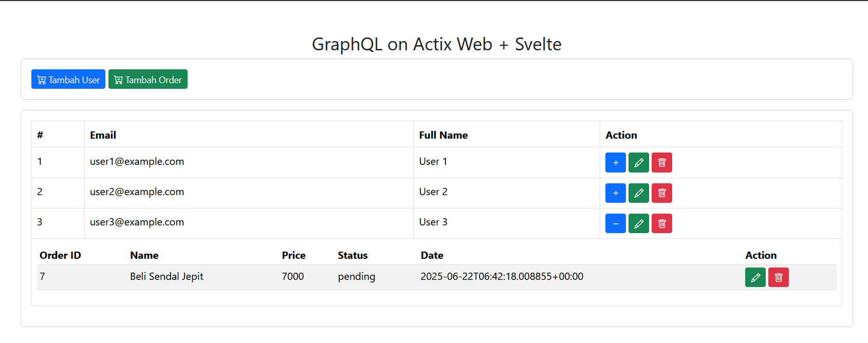Image resolution: width=868 pixels, height=343 pixels.
Task: Collapse orders for user3@example.com with minus
Action: pos(616,223)
